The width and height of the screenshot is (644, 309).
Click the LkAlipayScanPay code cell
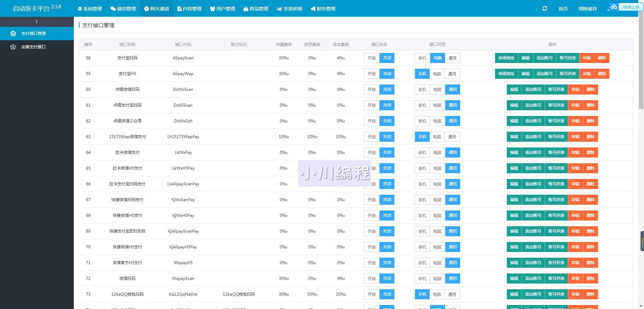[x=183, y=184]
